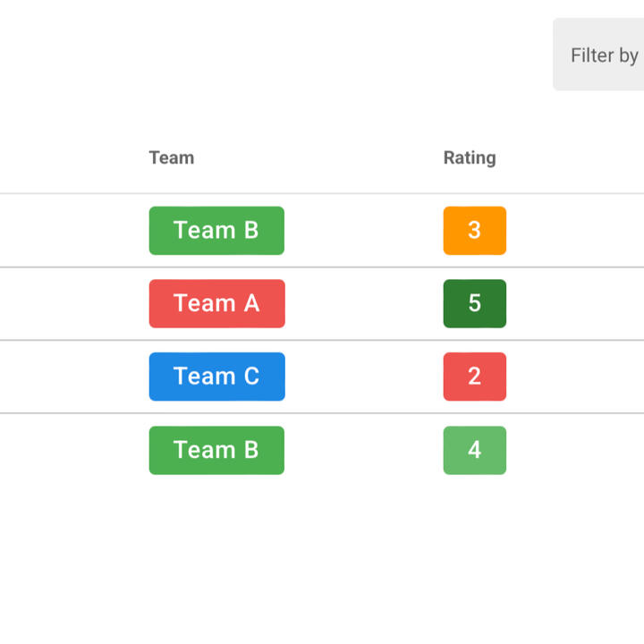Viewport: 644px width, 644px height.
Task: Click the red rating 2 badge
Action: click(x=474, y=377)
